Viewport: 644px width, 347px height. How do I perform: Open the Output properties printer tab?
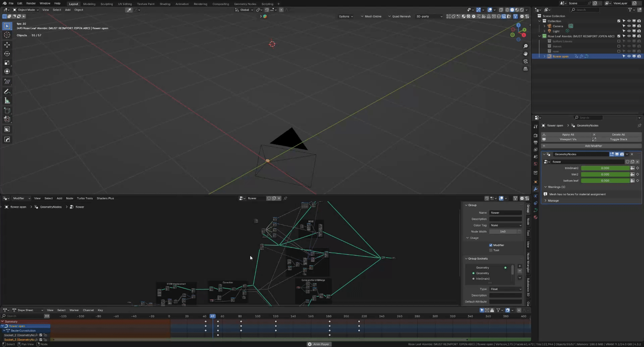click(x=536, y=142)
